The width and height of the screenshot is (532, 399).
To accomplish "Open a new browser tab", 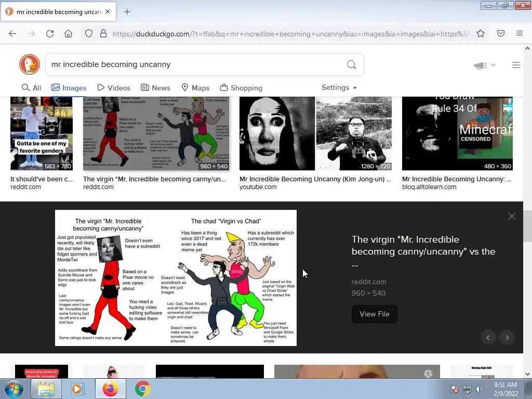I will 127,12.
